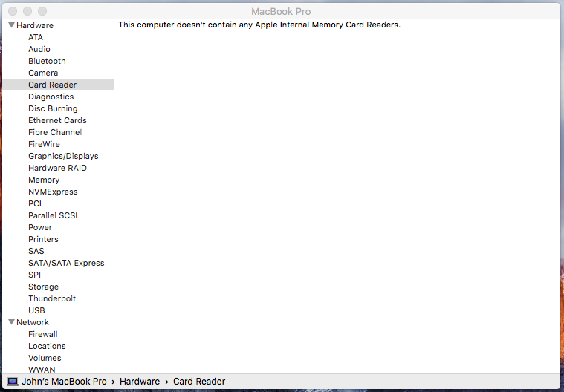The width and height of the screenshot is (564, 392).
Task: Select Storage in the sidebar
Action: tap(44, 287)
